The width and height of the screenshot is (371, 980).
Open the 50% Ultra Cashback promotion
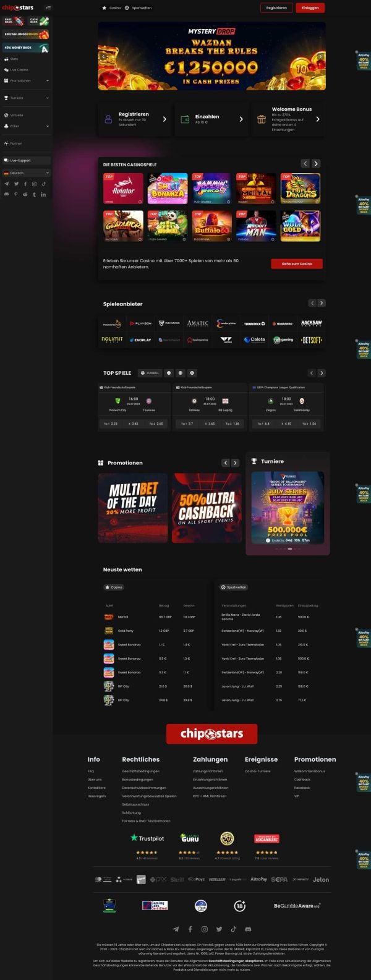tap(207, 508)
